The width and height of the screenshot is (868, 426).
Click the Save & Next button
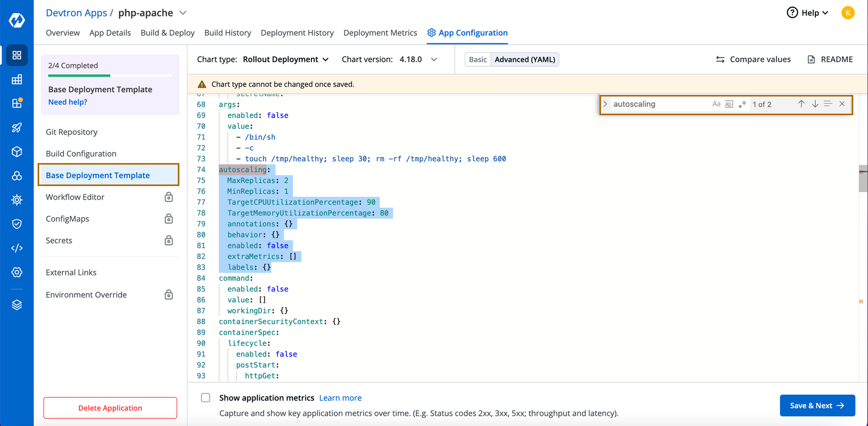(817, 405)
